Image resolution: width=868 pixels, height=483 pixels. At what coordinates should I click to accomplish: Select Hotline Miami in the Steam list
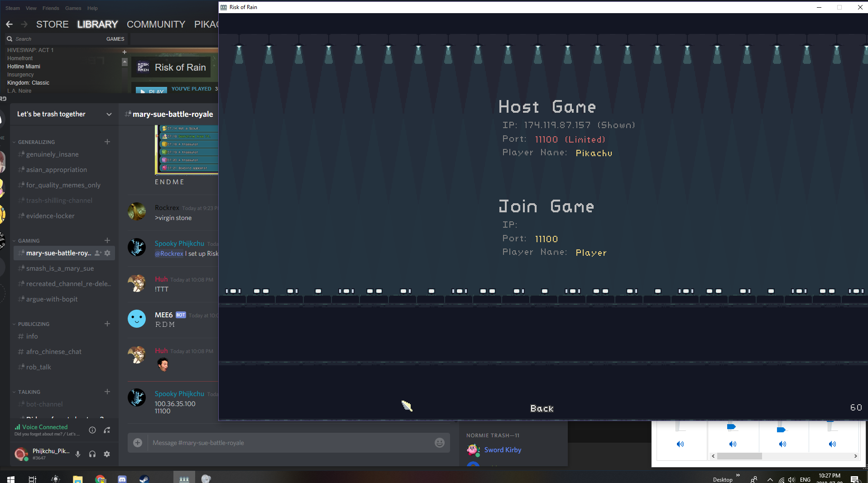pos(24,67)
